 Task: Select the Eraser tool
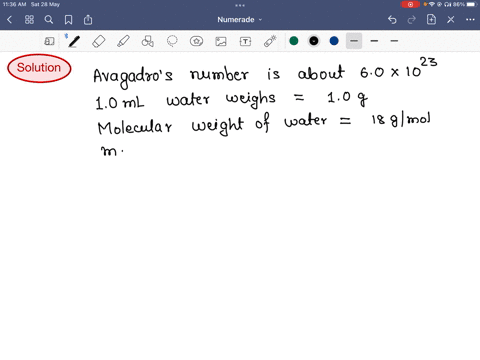98,41
